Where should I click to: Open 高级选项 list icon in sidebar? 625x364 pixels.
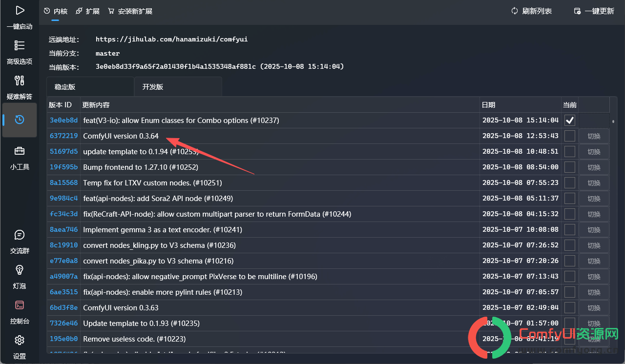coord(20,45)
